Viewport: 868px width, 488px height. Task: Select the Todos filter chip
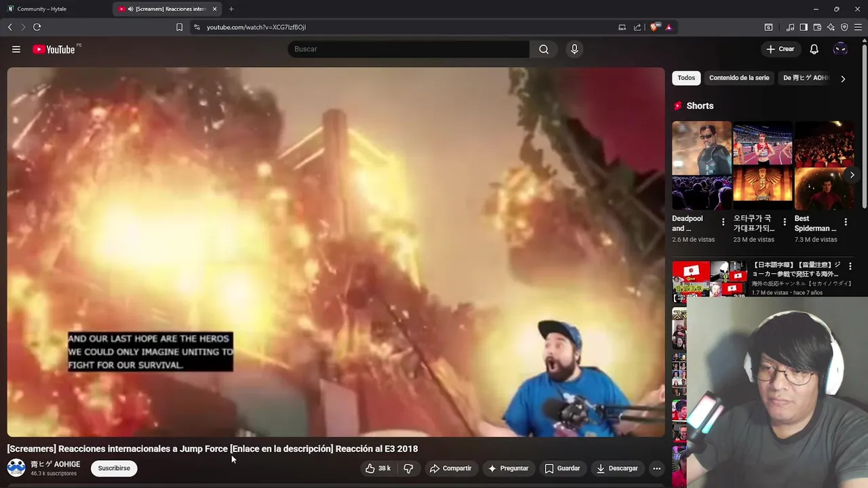686,78
